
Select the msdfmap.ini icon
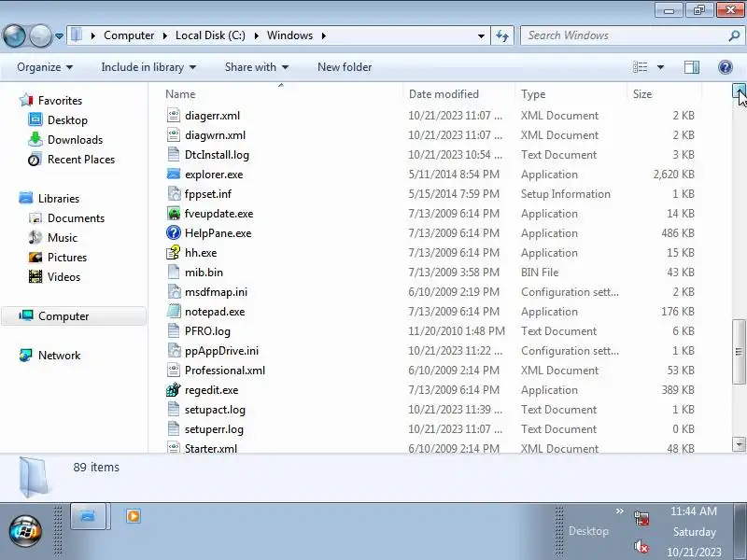[x=174, y=292]
